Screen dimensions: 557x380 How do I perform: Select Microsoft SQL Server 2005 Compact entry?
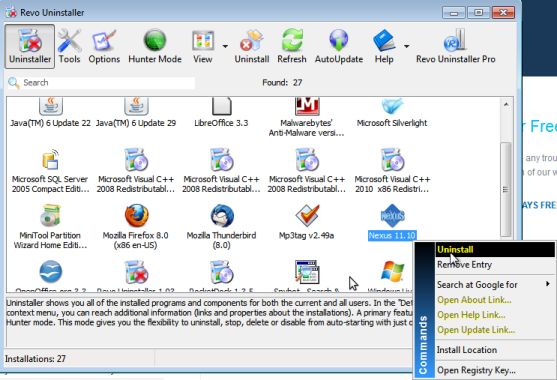(50, 171)
